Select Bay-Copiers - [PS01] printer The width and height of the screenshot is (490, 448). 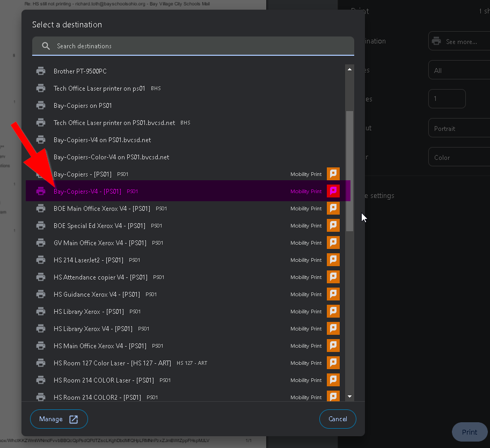coord(188,174)
